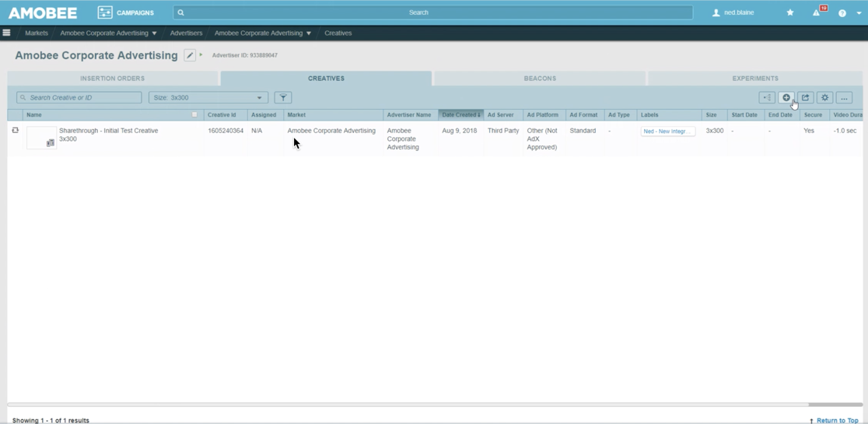Screen dimensions: 868x424
Task: Click the export share toolbar button
Action: (x=806, y=97)
